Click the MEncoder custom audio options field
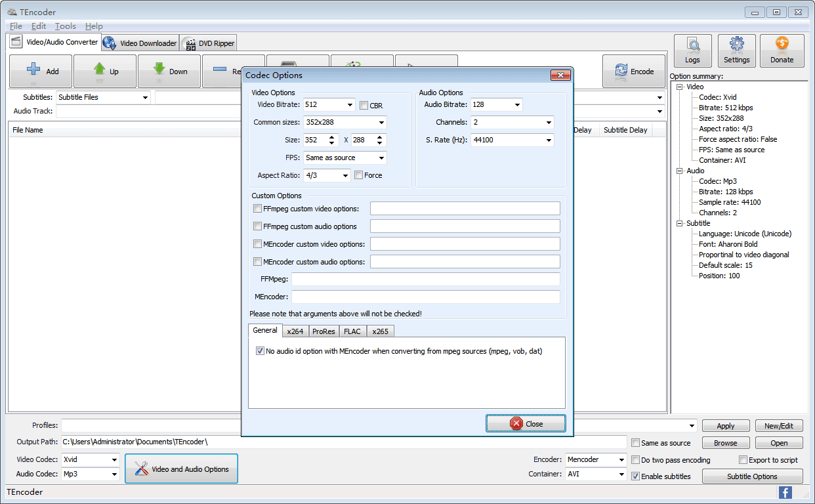This screenshot has width=815, height=504. 465,262
